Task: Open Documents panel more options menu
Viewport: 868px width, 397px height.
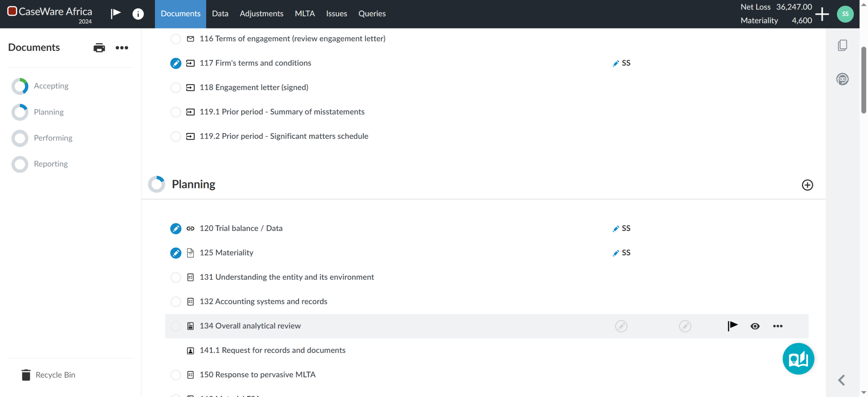Action: tap(122, 48)
